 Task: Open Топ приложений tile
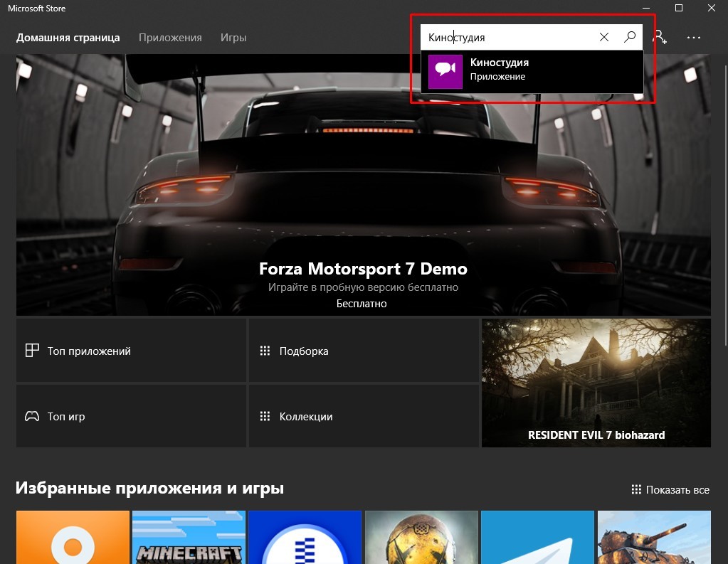point(131,351)
